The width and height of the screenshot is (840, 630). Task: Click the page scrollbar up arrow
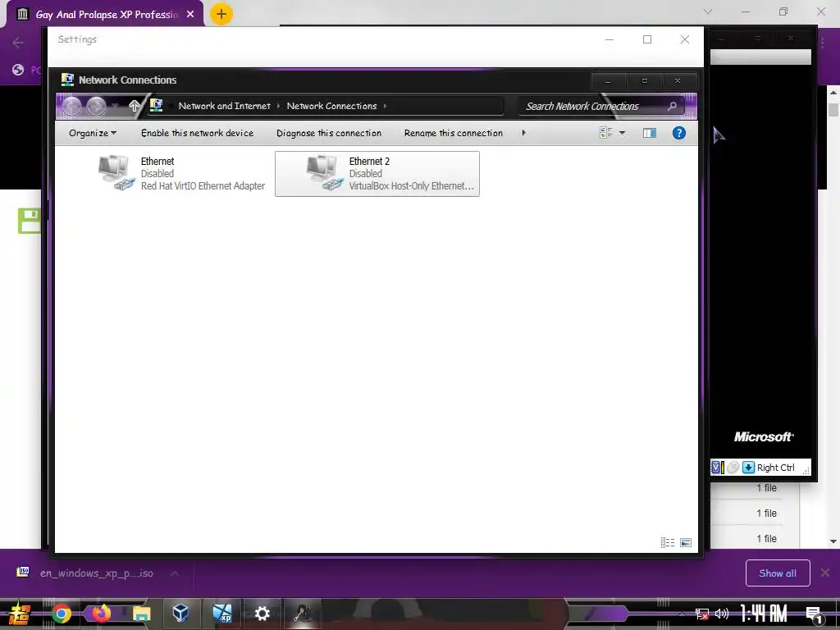pos(833,92)
